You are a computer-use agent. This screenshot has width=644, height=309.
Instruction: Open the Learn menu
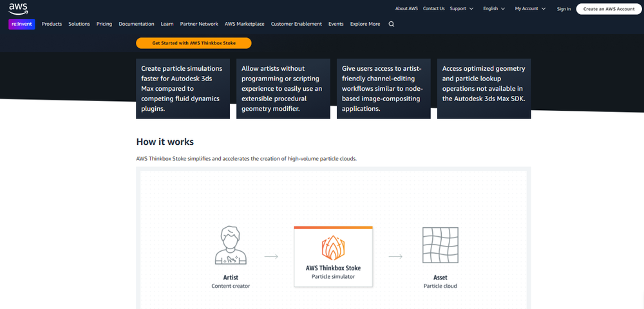tap(167, 24)
